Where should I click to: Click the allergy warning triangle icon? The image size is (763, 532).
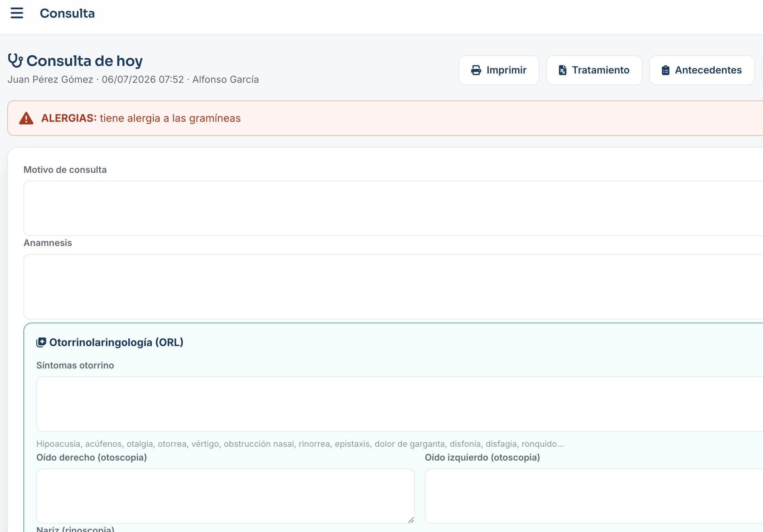(x=26, y=118)
